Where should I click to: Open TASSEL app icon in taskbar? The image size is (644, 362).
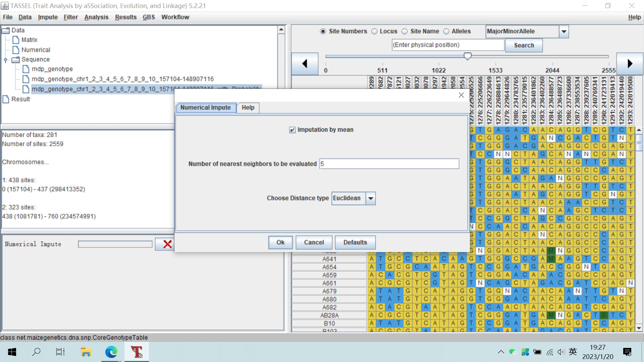coord(137,352)
